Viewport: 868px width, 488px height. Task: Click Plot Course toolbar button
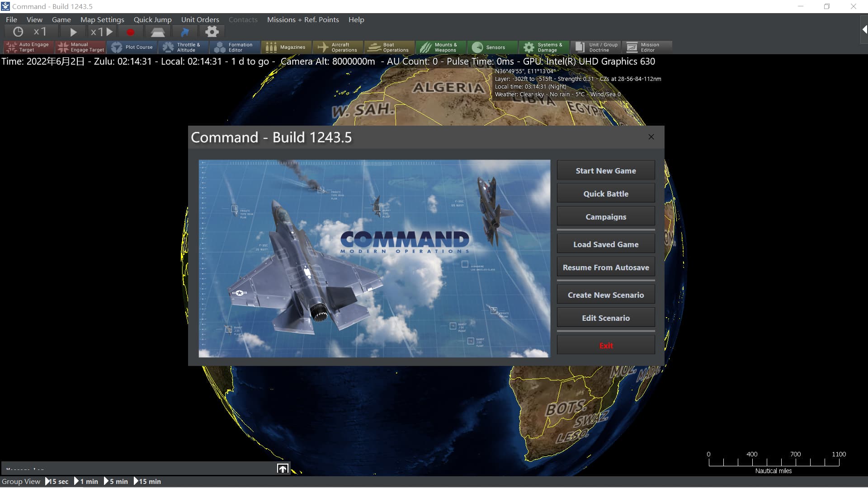coord(132,47)
